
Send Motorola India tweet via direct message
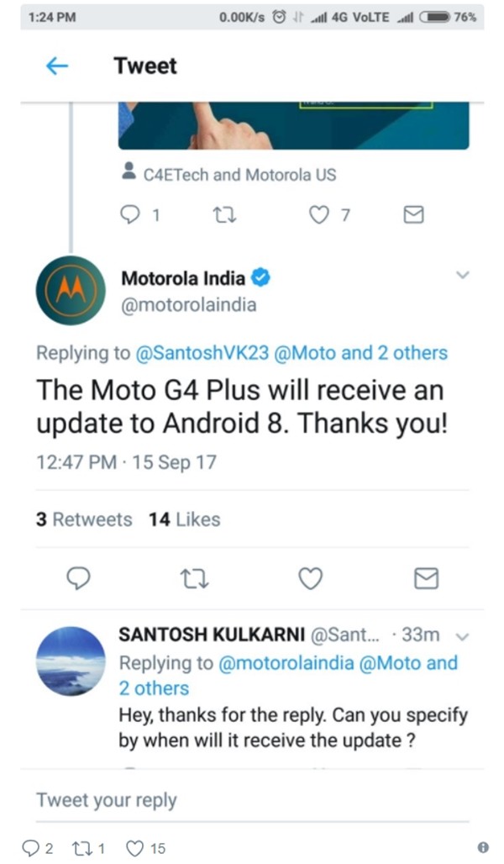pyautogui.click(x=426, y=578)
